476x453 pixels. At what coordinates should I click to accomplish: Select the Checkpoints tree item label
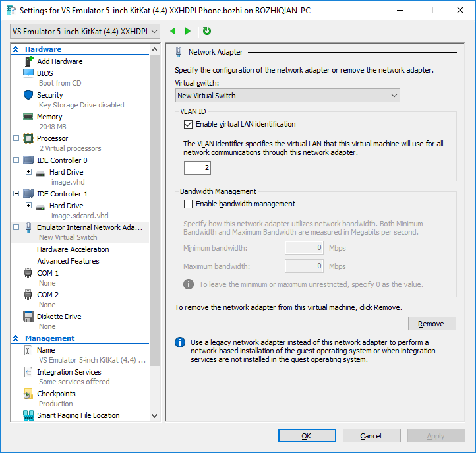click(56, 394)
